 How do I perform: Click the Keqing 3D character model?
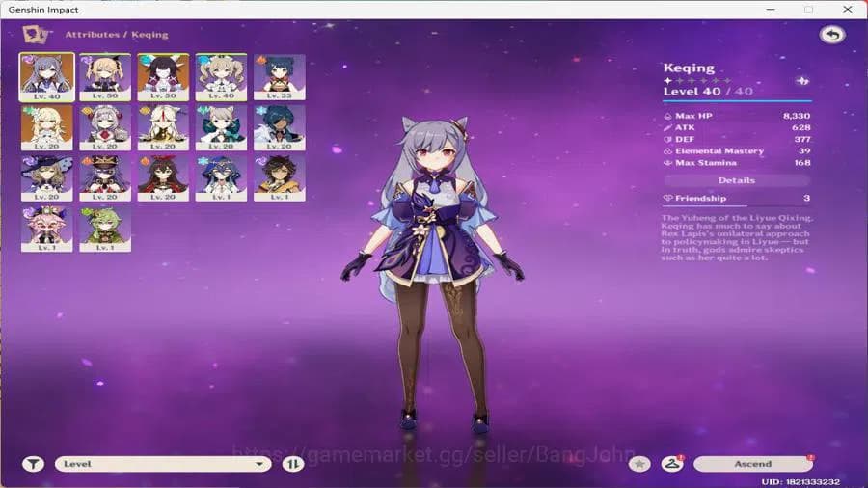432,274
